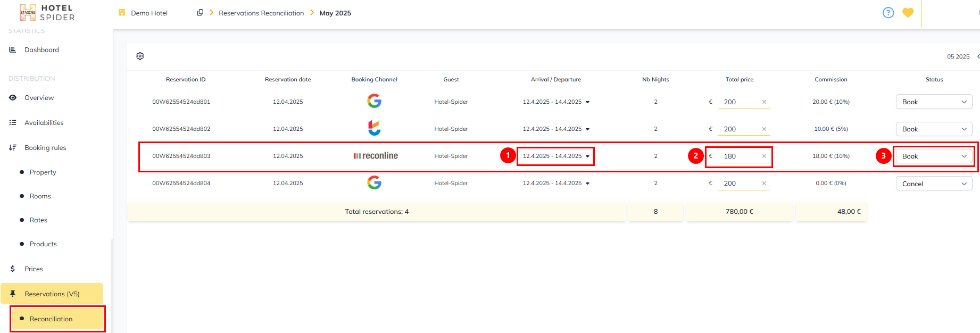
Task: Clear the 180 total price field
Action: 764,156
